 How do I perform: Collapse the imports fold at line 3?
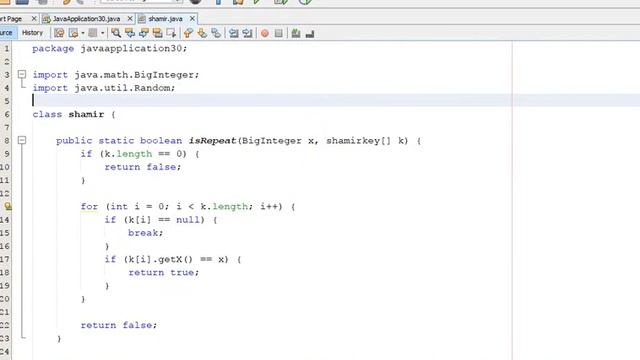(x=22, y=74)
